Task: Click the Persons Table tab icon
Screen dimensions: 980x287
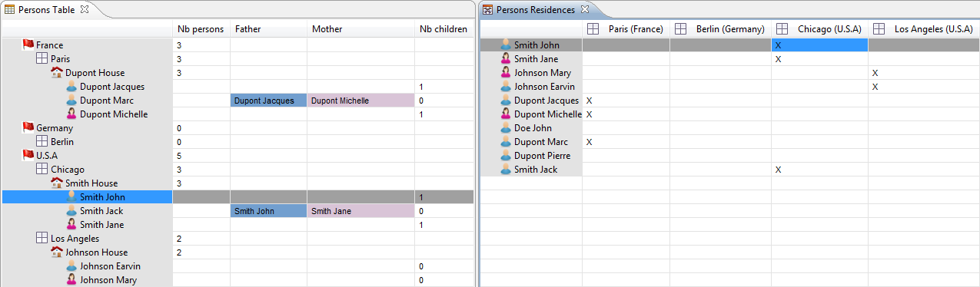Action: 10,10
